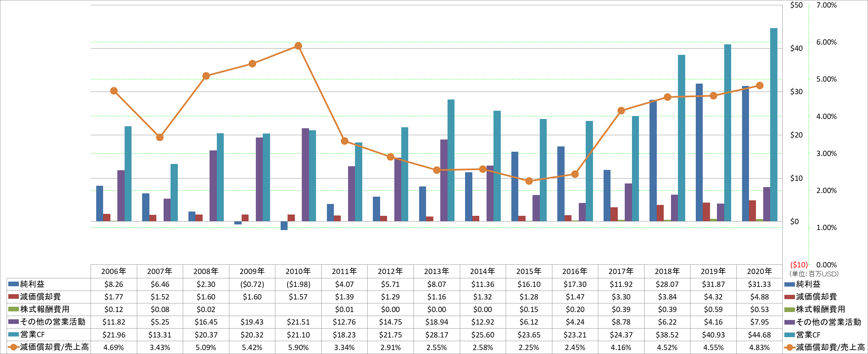Click the 2015年 orange line lowest marker
Image resolution: width=868 pixels, height=354 pixels.
pos(529,181)
